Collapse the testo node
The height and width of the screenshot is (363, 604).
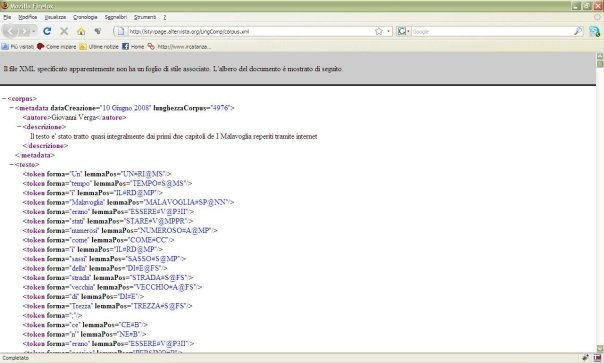pos(12,165)
